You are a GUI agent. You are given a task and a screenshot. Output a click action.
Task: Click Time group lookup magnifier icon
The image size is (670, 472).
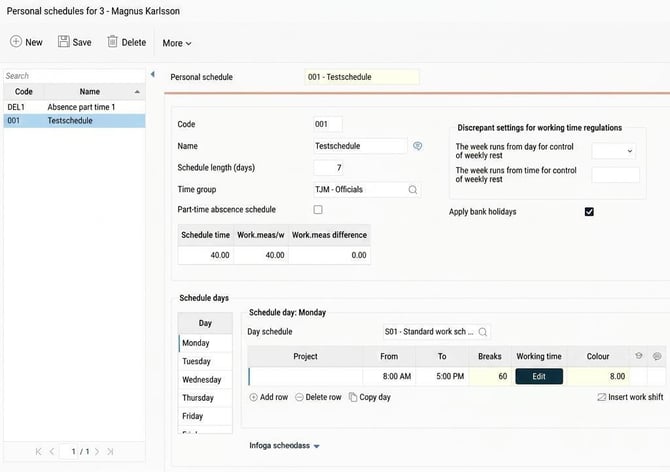(413, 190)
